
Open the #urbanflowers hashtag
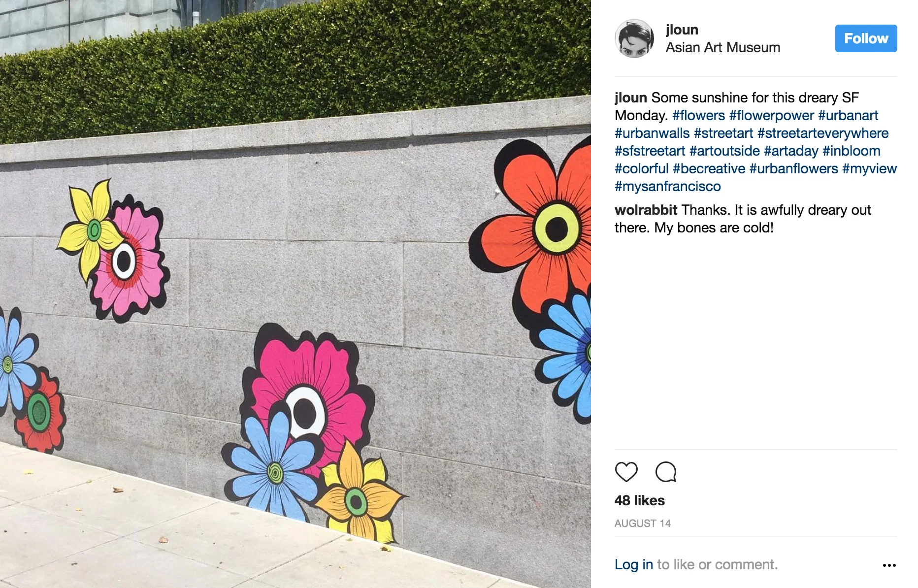click(x=793, y=168)
